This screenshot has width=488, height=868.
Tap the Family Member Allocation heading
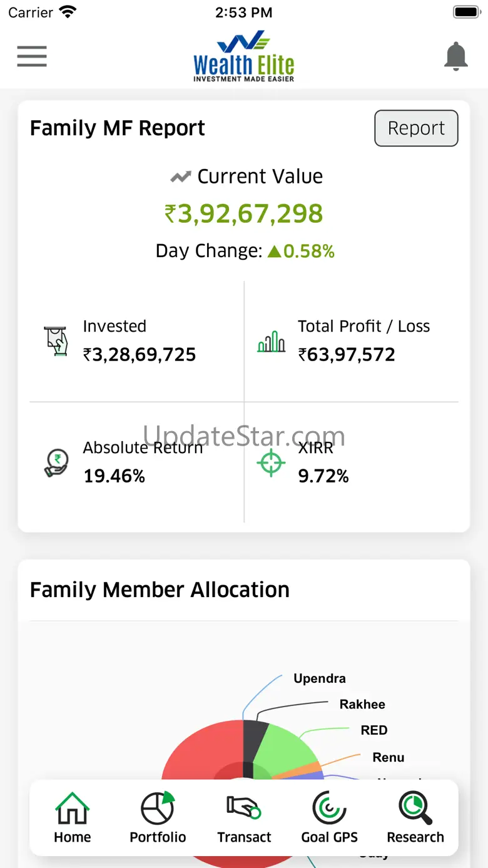click(160, 590)
